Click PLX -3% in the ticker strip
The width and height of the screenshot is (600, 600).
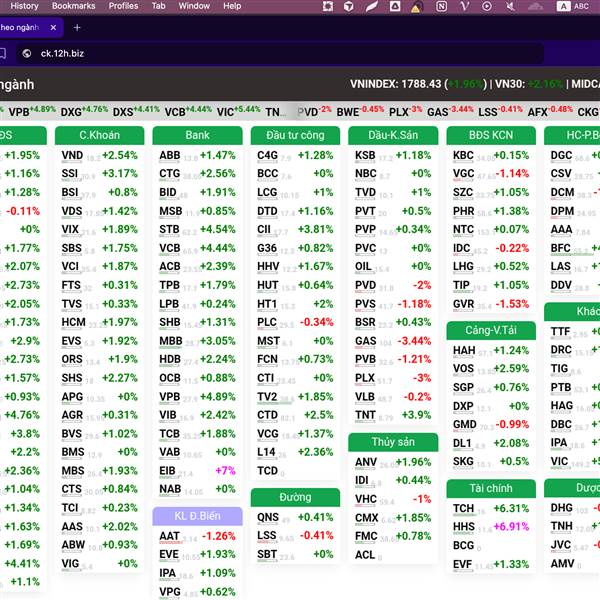pos(405,112)
